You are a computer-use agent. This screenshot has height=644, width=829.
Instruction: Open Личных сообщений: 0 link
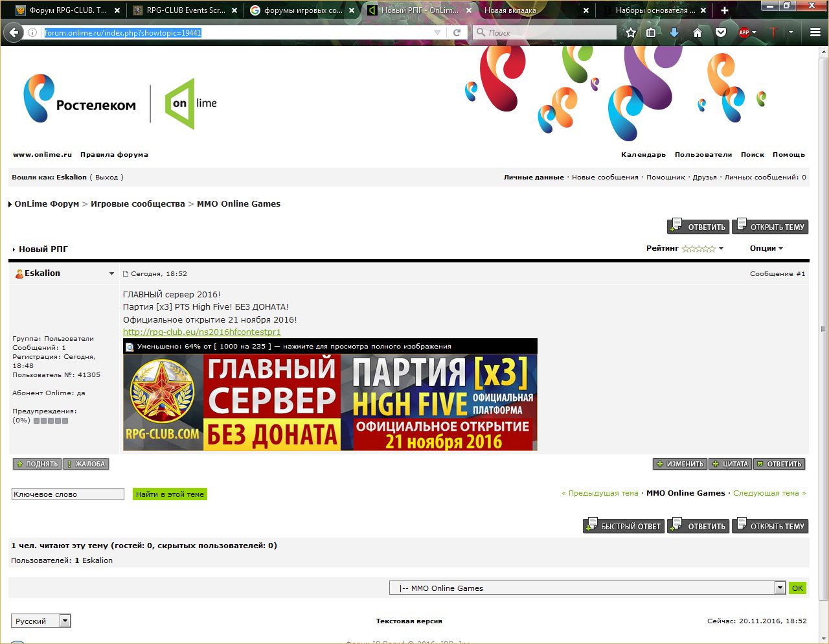coord(766,177)
